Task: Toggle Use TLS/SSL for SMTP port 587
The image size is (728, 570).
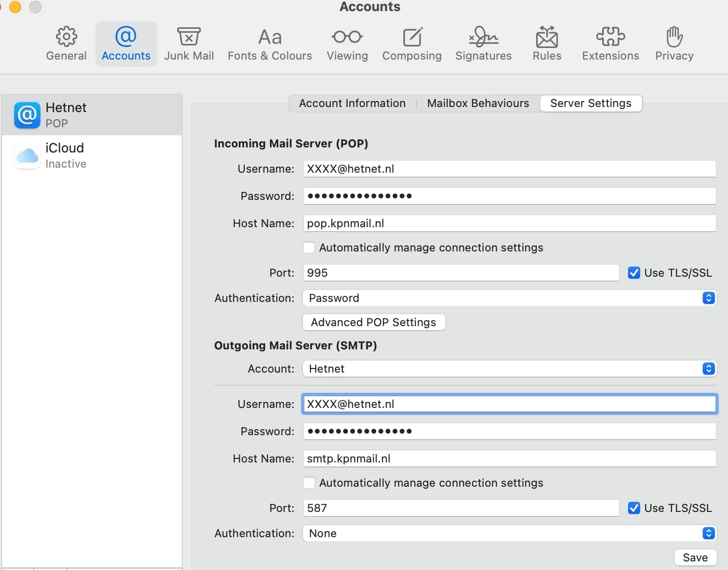Action: point(634,508)
